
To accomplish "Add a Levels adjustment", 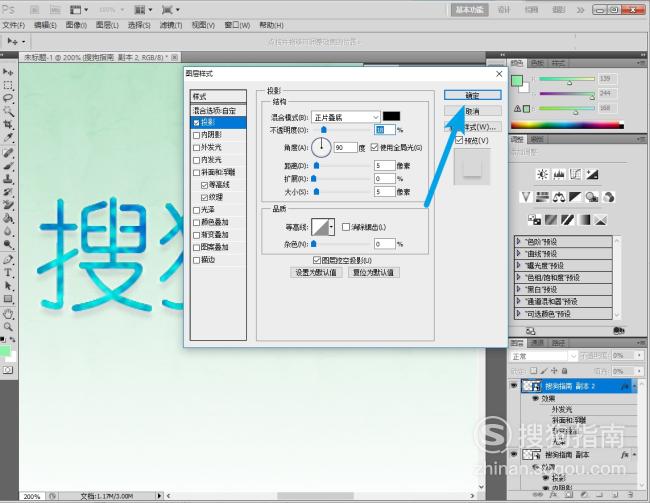I will (559, 175).
